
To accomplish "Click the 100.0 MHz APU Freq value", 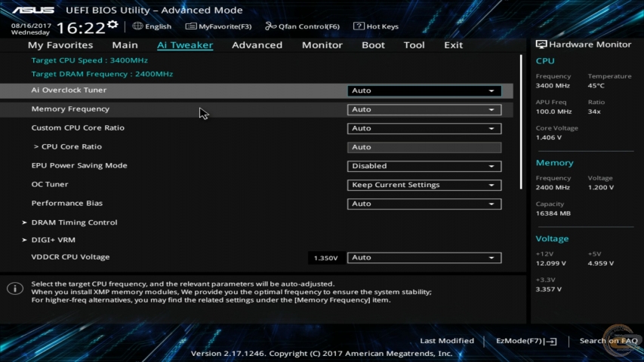I will (553, 112).
